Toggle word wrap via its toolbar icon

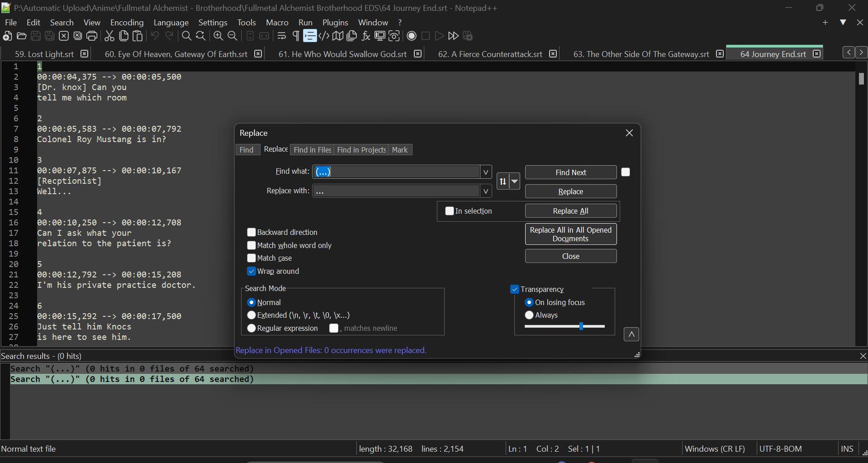(281, 36)
